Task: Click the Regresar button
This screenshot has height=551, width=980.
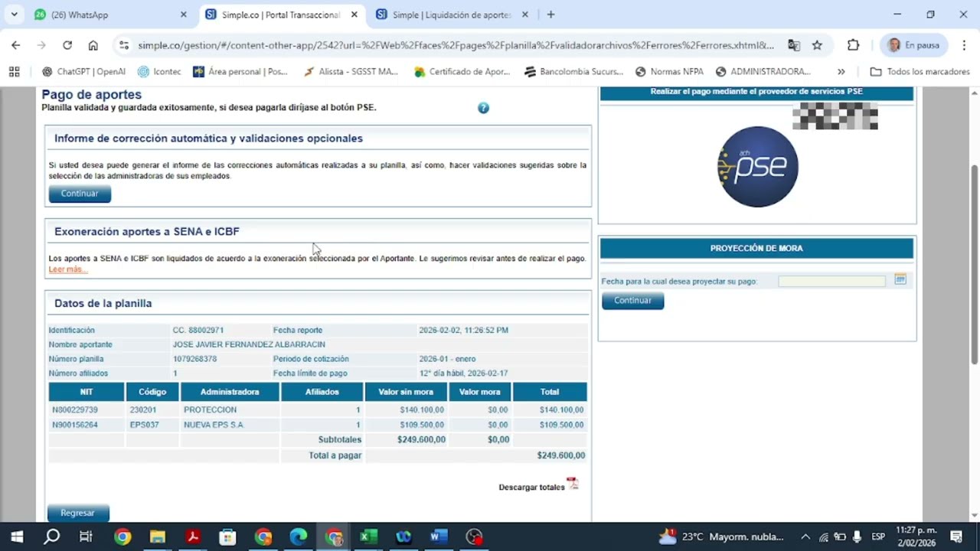Action: click(x=78, y=513)
